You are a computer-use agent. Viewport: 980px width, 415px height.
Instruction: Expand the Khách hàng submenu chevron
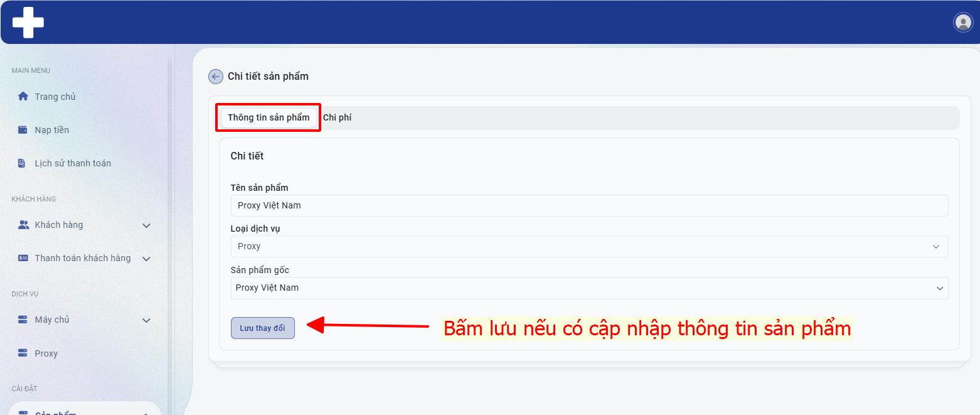point(146,225)
